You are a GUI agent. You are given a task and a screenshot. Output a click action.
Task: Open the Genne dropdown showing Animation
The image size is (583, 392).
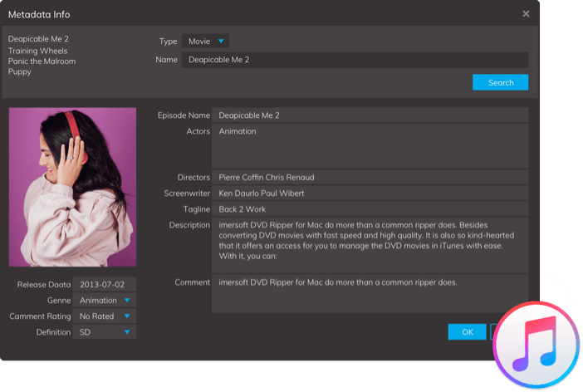point(104,300)
